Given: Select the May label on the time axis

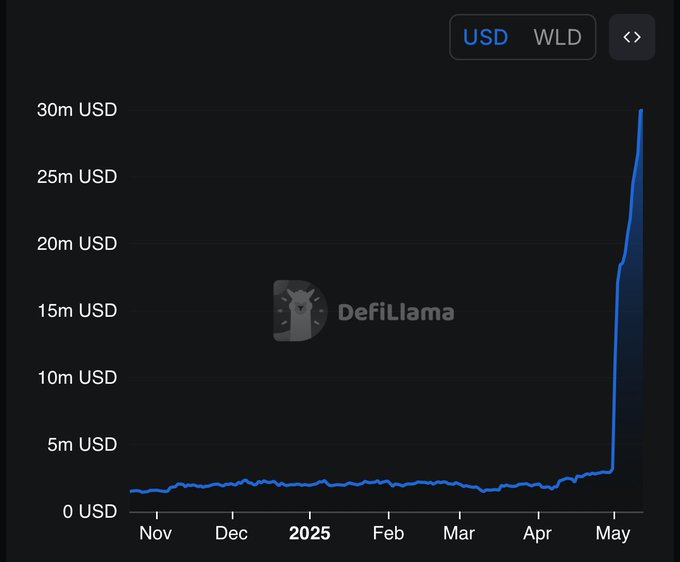Looking at the screenshot, I should tap(613, 534).
